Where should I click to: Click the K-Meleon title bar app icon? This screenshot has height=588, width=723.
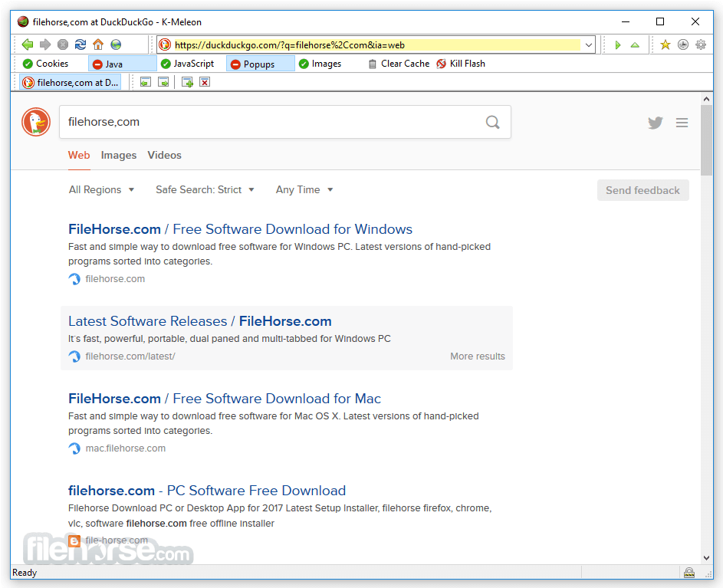click(23, 21)
